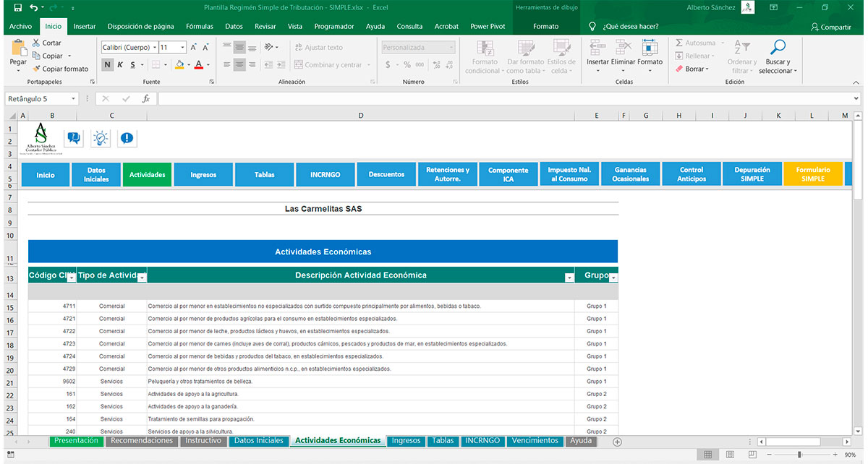Screen dimensions: 868x464
Task: Open Buscar y seleccionar magnifier
Action: click(778, 48)
